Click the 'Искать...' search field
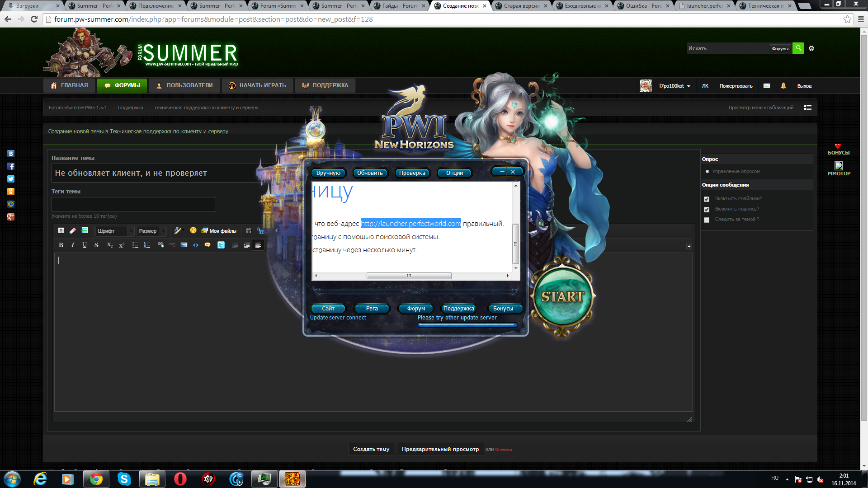The image size is (868, 488). (727, 48)
